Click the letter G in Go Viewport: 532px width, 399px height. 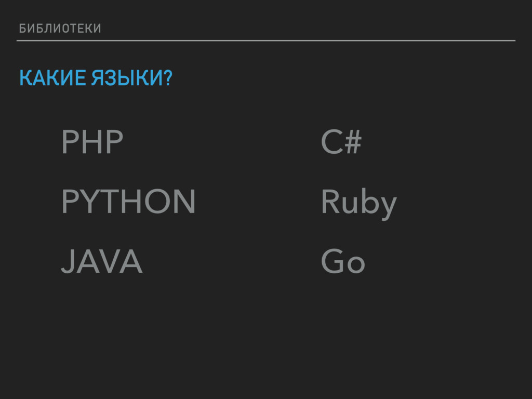(332, 261)
